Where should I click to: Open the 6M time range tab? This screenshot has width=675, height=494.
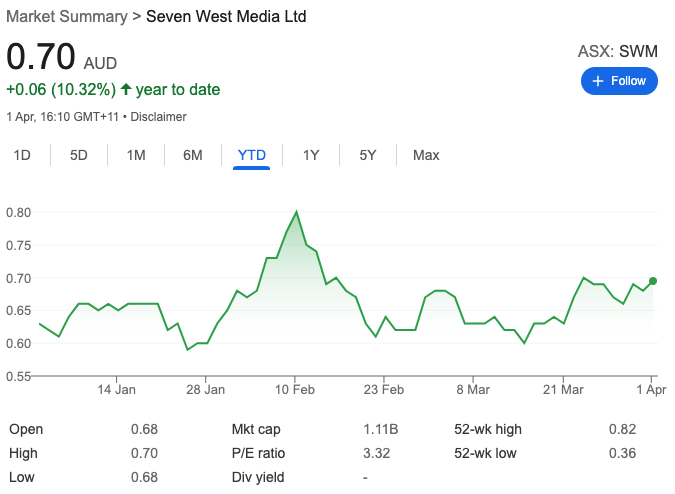point(193,155)
